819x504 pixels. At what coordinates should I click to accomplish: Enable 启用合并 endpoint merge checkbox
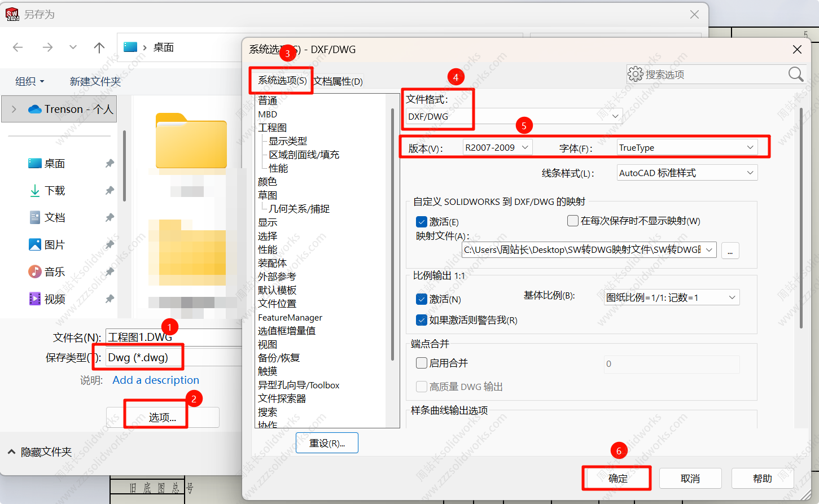pyautogui.click(x=421, y=363)
